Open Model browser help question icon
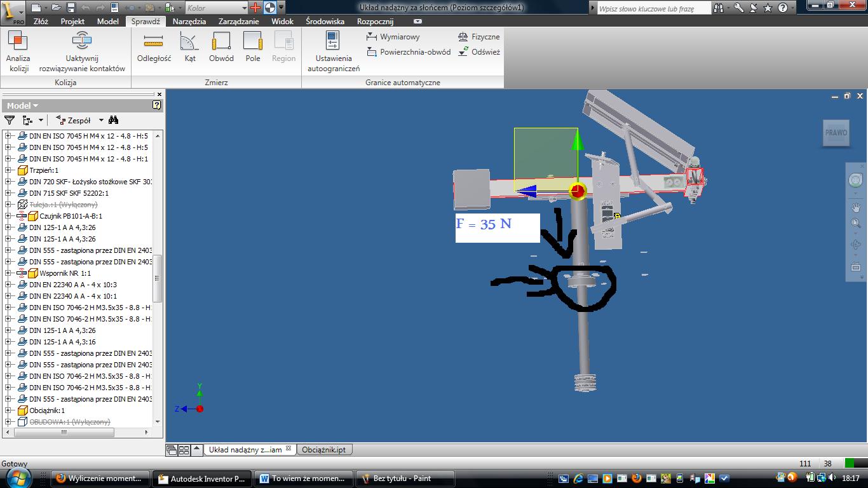Screen dimensions: 868x488 tap(157, 105)
